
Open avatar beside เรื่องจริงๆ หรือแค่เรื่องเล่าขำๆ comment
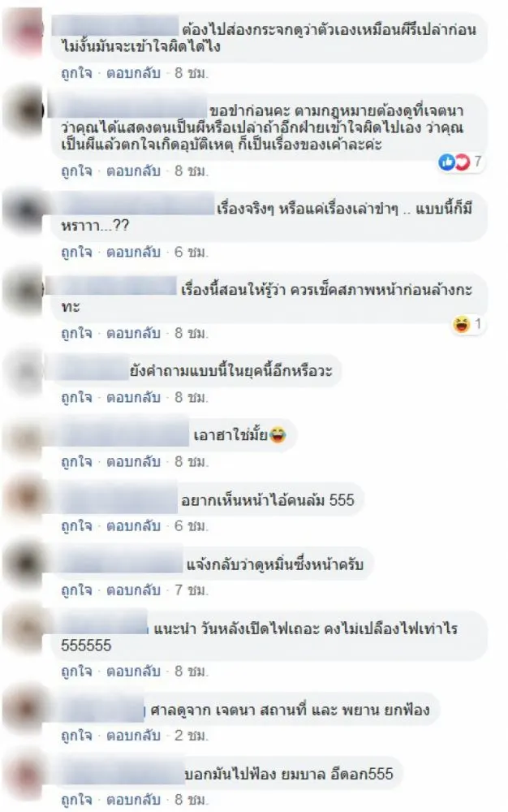tap(24, 208)
